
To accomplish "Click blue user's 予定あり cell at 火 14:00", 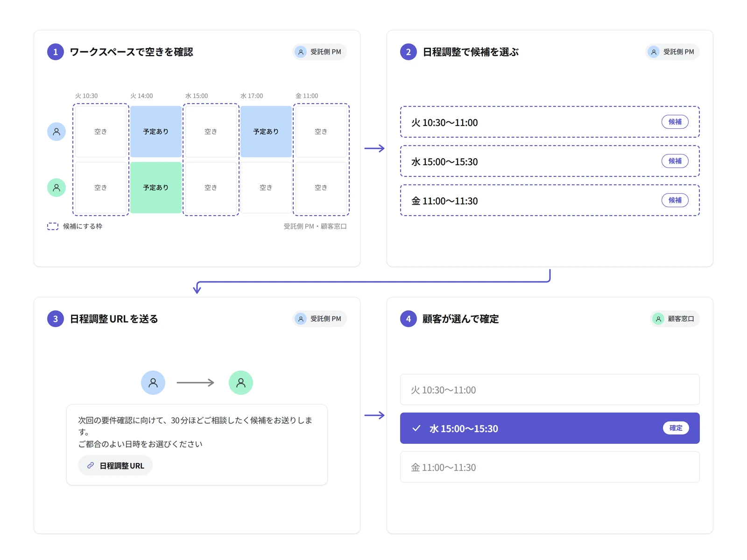I will point(156,132).
